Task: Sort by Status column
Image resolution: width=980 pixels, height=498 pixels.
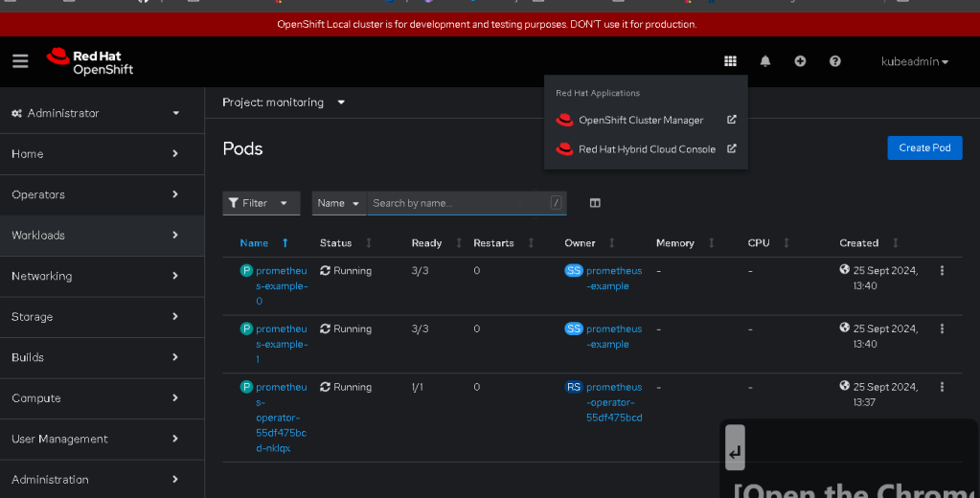Action: coord(369,243)
